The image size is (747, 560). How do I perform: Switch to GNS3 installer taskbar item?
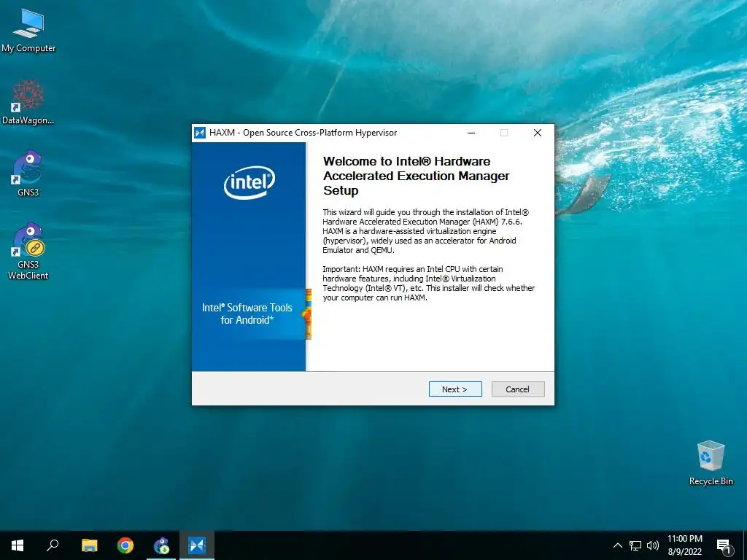point(161,545)
